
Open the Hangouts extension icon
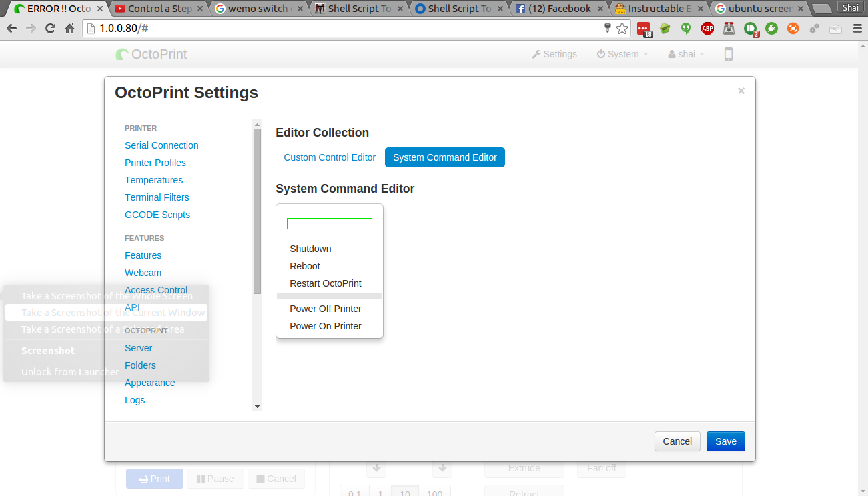coord(685,29)
